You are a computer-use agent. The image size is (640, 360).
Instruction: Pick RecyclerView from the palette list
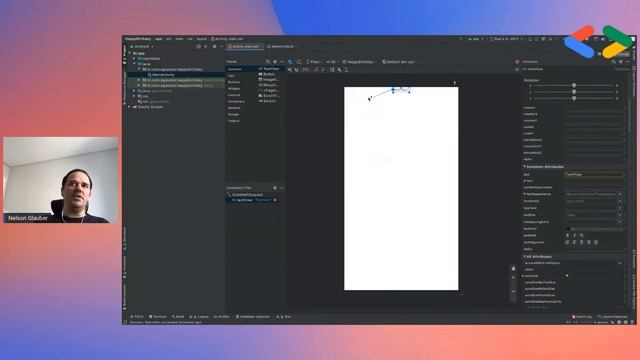tap(269, 85)
